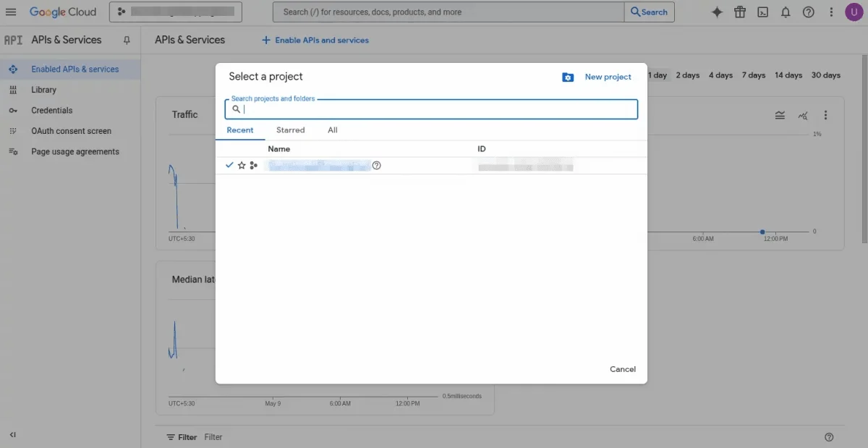Click the checkmark beside the selected project
Image resolution: width=868 pixels, height=448 pixels.
(229, 165)
